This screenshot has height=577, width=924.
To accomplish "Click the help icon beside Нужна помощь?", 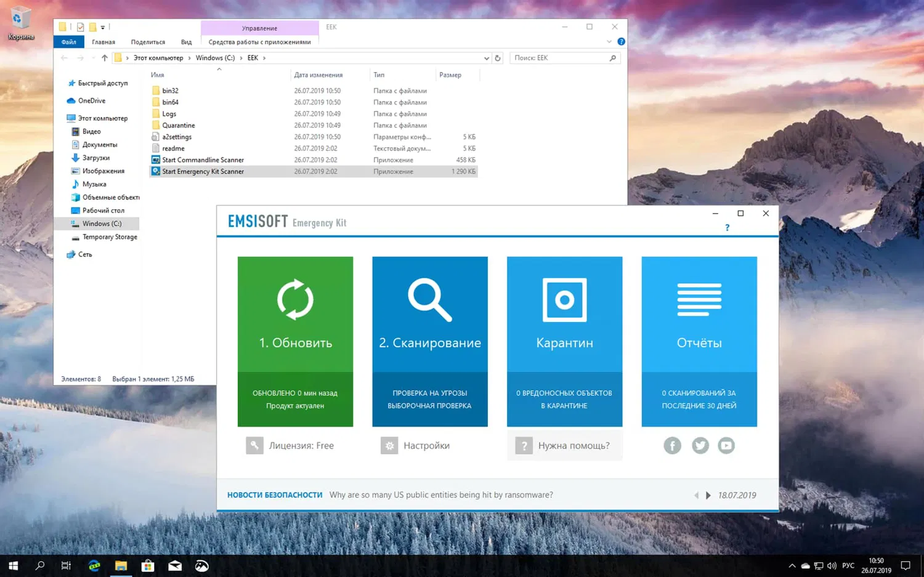I will click(524, 445).
